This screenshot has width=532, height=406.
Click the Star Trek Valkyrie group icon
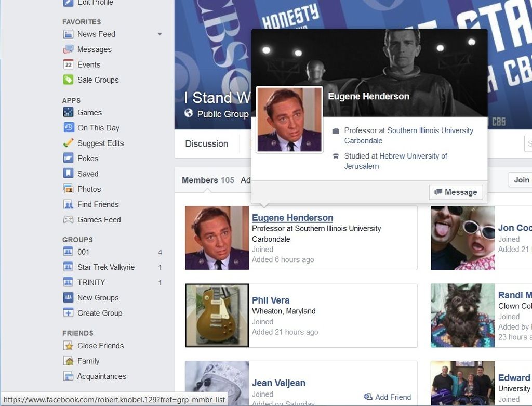(x=68, y=267)
